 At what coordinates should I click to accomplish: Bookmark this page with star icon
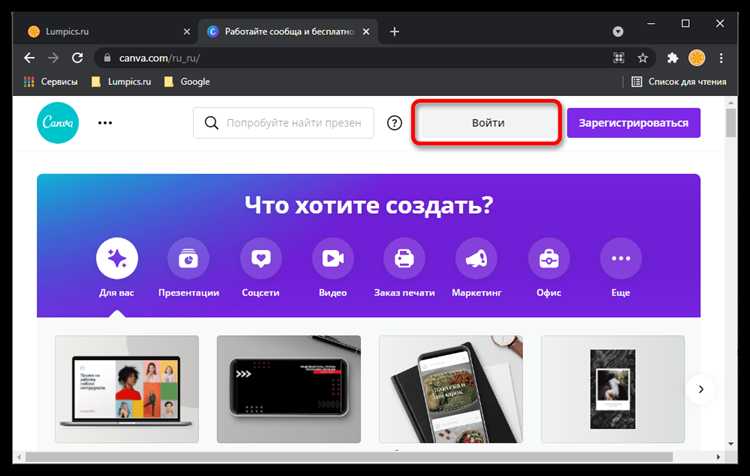pos(644,58)
